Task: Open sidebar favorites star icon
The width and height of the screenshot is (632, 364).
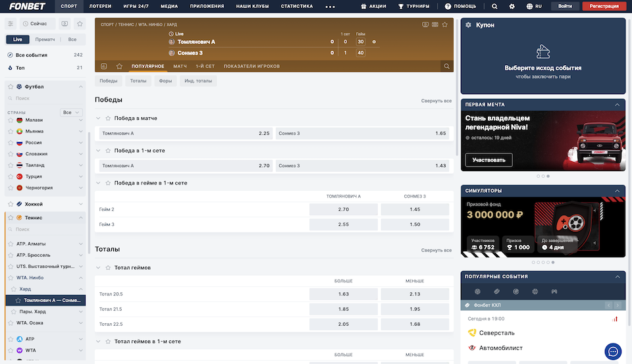Action: [80, 24]
